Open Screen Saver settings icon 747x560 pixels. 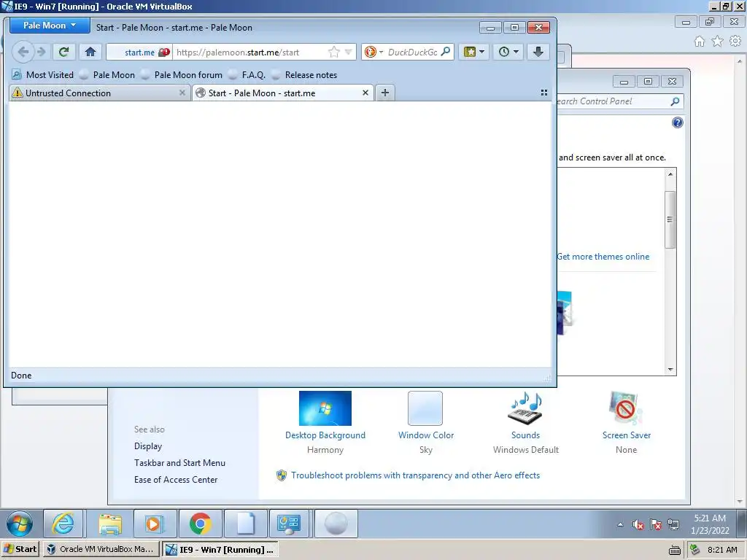pyautogui.click(x=625, y=408)
